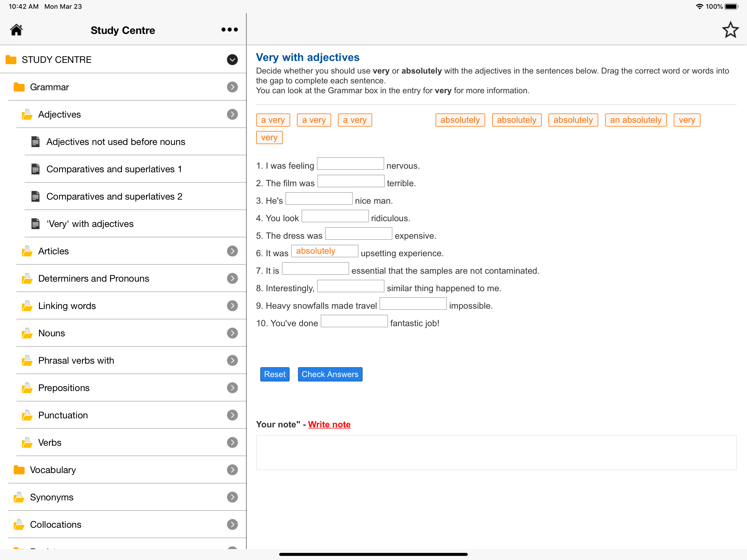This screenshot has height=560, width=747.
Task: Click the Adjectives open-folder icon
Action: (27, 115)
